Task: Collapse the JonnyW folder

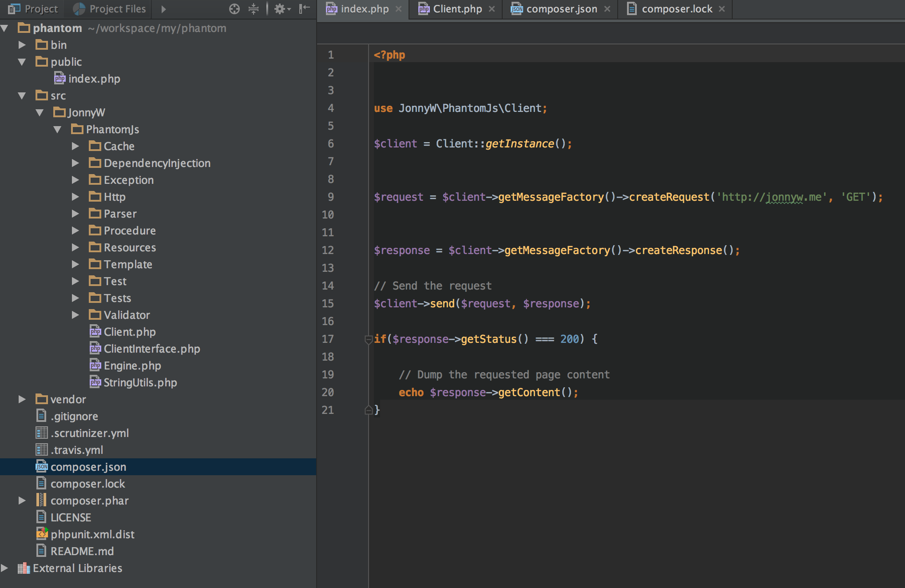Action: click(40, 112)
